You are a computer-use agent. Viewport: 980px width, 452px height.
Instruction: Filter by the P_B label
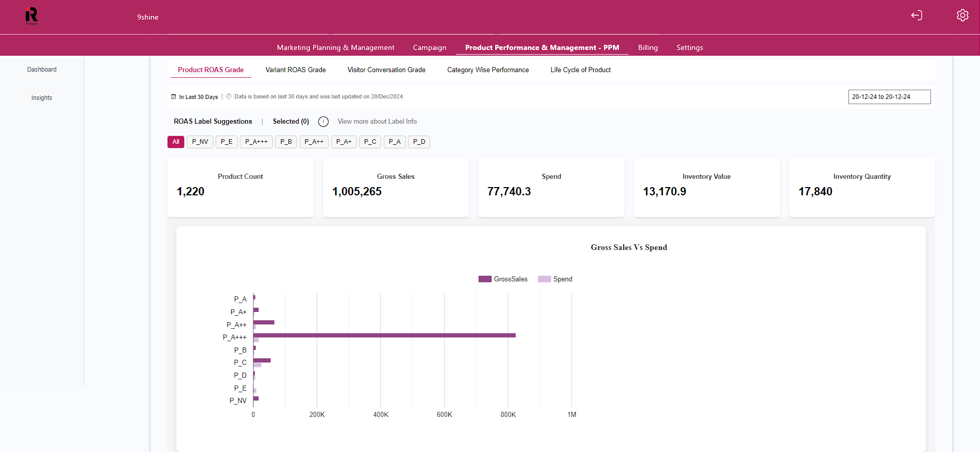click(x=286, y=142)
